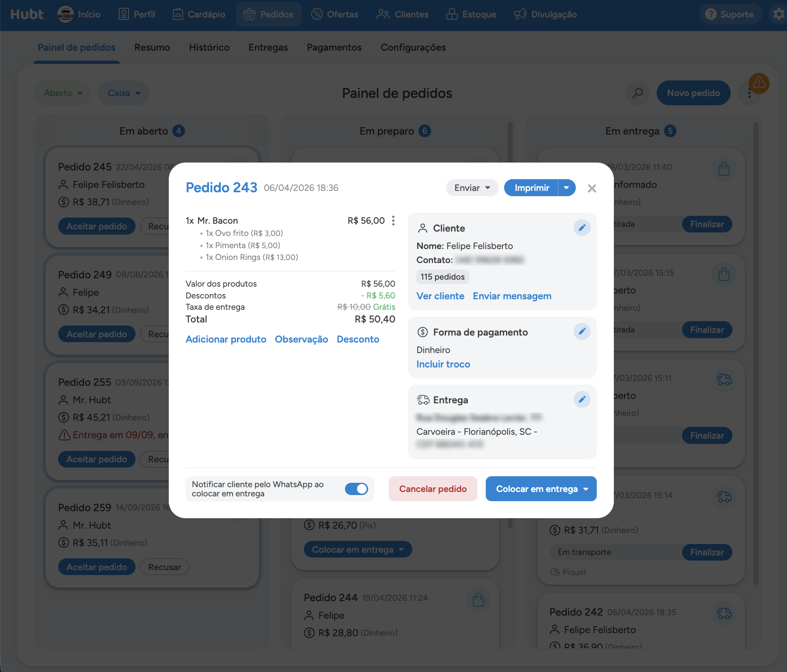This screenshot has height=672, width=787.
Task: Switch to the Histórico tab
Action: tap(209, 47)
